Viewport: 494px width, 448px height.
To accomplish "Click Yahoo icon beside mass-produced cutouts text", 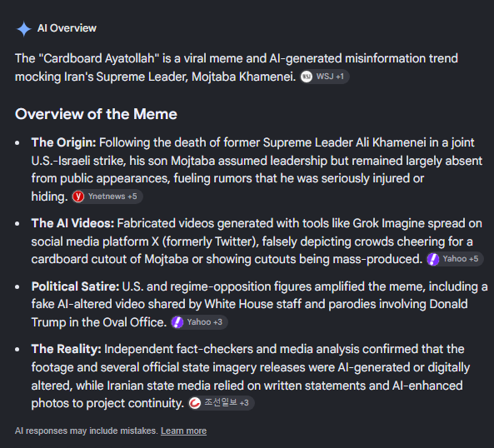I will point(433,259).
